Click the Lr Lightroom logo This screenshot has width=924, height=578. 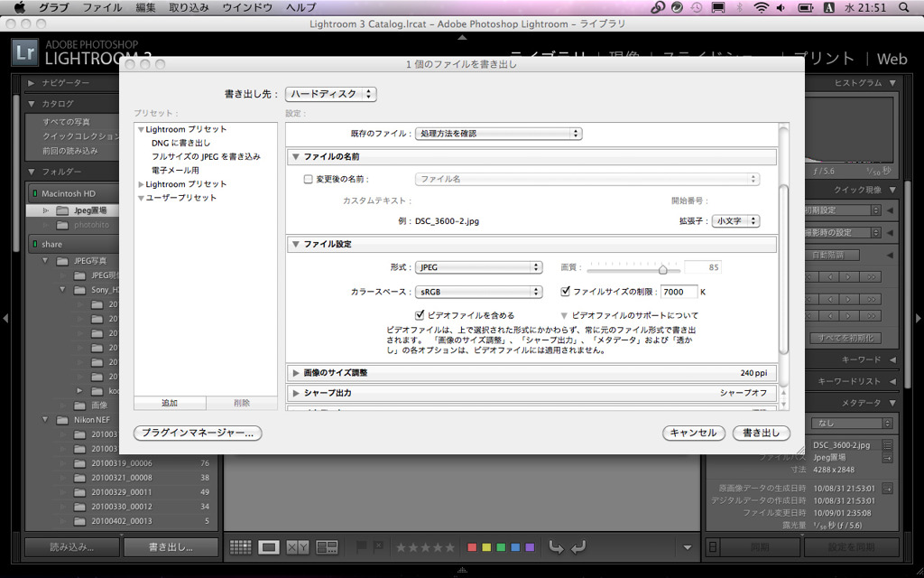click(24, 52)
